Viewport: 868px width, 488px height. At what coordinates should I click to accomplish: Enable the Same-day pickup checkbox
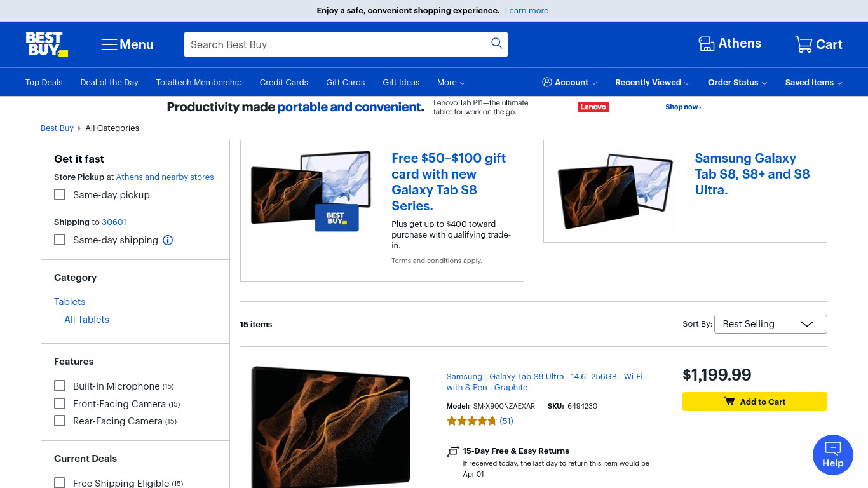click(60, 194)
